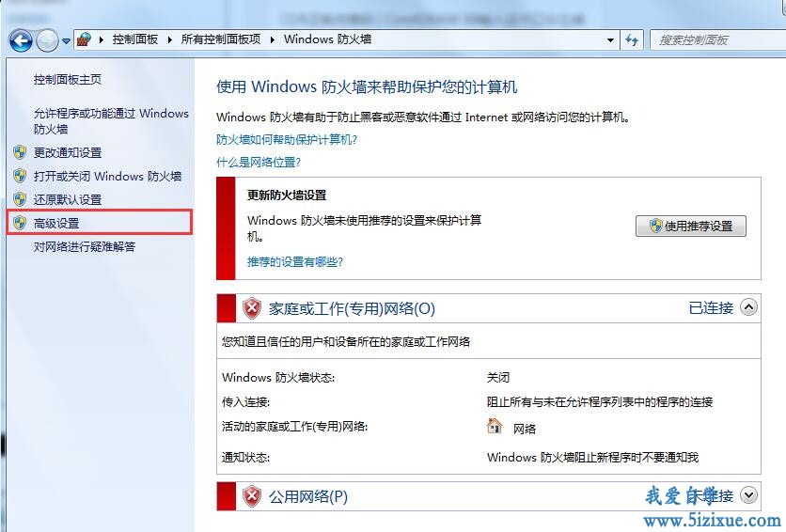Select 控制面板 in the breadcrumb
The height and width of the screenshot is (532, 786).
pyautogui.click(x=134, y=39)
